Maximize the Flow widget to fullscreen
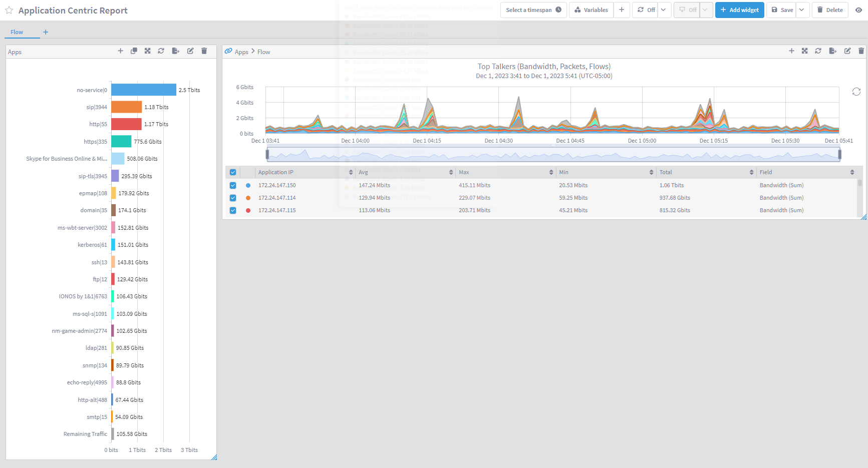The image size is (868, 468). click(x=804, y=51)
